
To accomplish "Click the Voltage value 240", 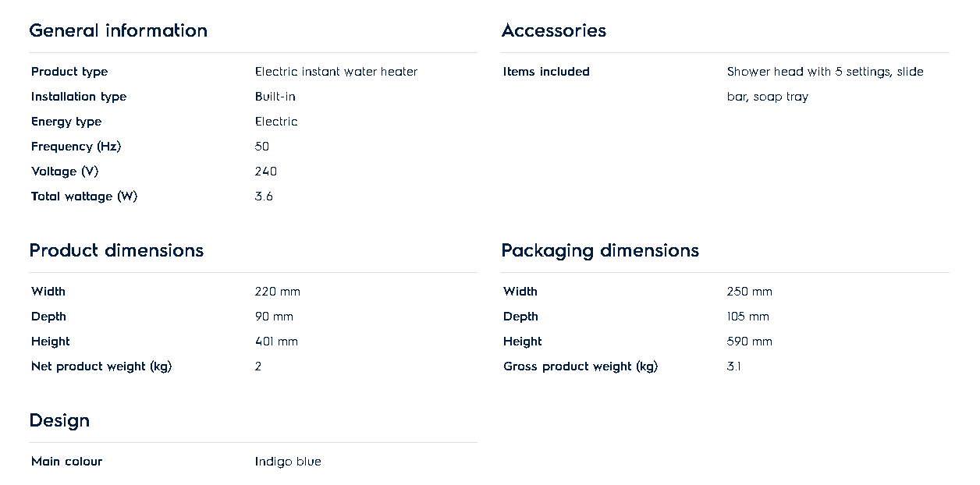I will click(265, 172).
